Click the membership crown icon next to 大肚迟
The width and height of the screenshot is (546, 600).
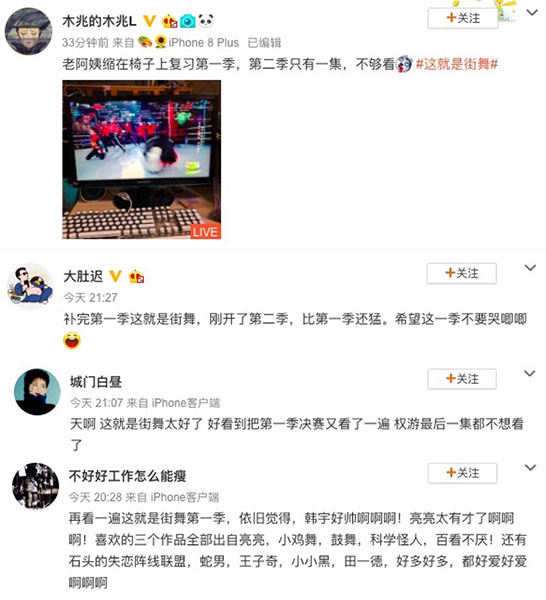[136, 276]
